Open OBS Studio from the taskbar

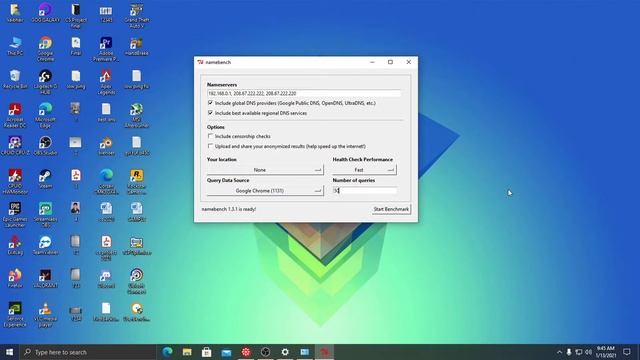click(x=265, y=352)
